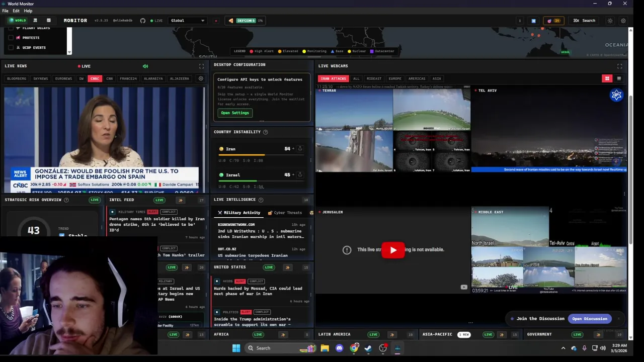Toggle the Africa panel LIVE indicator
Image resolution: width=644 pixels, height=362 pixels.
(x=258, y=334)
